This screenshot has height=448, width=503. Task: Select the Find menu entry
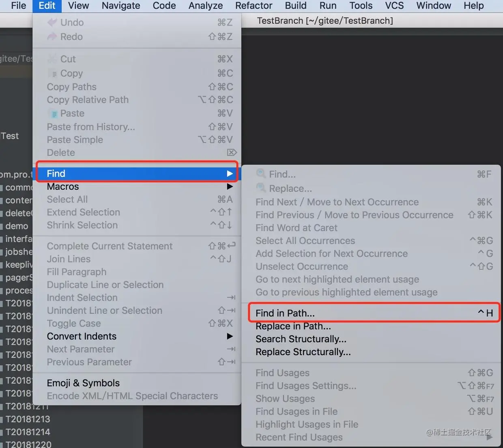(137, 174)
